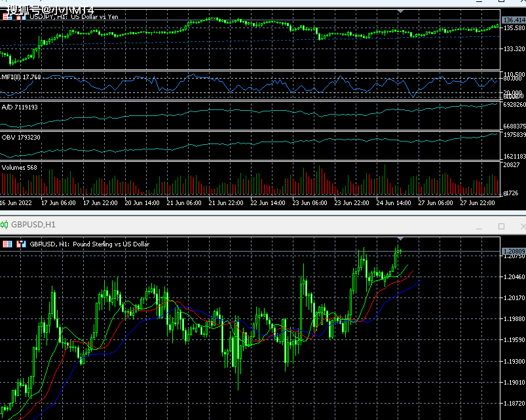Click the 1.20809 current price tag
The width and height of the screenshot is (526, 420).
(514, 252)
